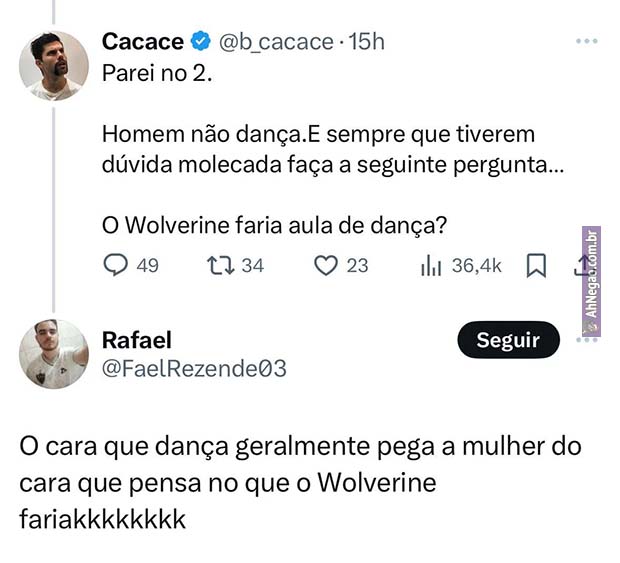Click the reply speech bubble icon
The image size is (620, 563).
117,265
